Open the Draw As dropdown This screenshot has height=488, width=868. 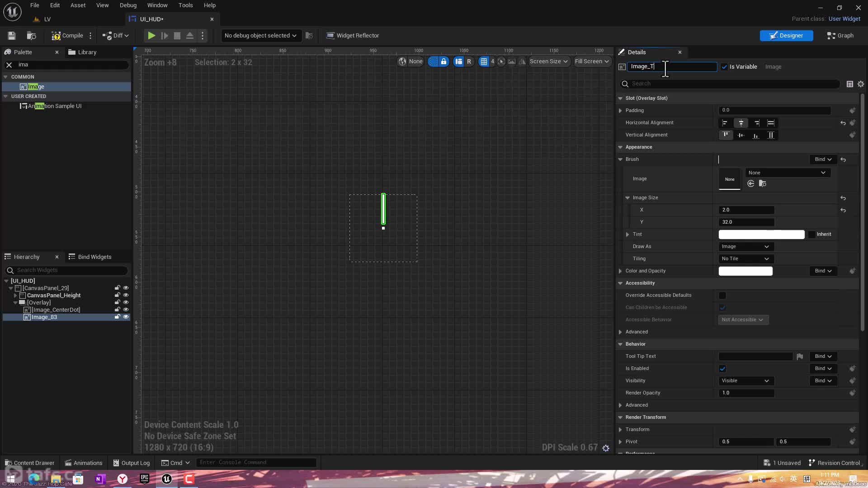746,247
